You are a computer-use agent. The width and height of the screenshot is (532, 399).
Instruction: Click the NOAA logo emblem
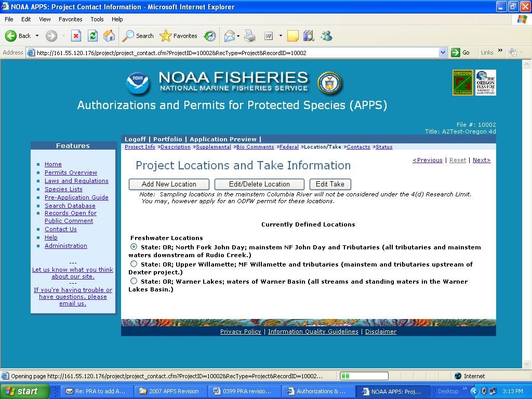point(138,83)
